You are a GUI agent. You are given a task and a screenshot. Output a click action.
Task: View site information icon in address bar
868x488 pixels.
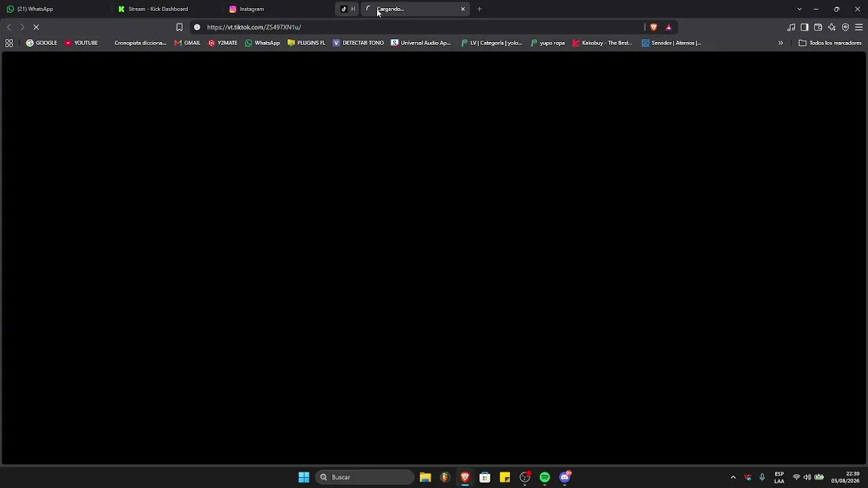click(197, 27)
